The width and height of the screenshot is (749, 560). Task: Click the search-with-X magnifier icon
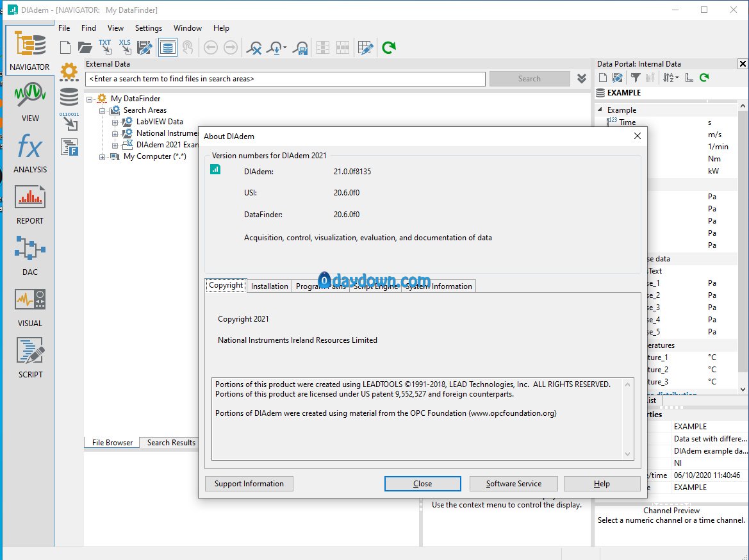point(254,47)
